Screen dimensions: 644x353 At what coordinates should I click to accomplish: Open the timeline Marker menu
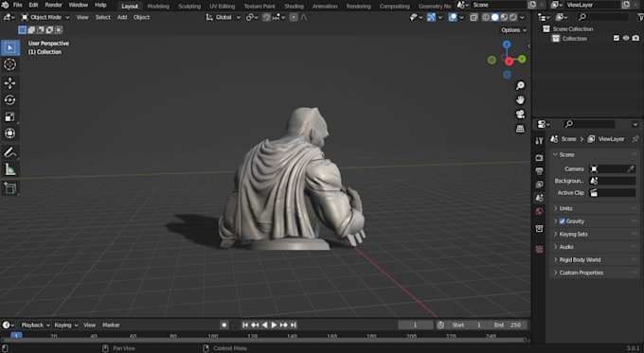111,325
